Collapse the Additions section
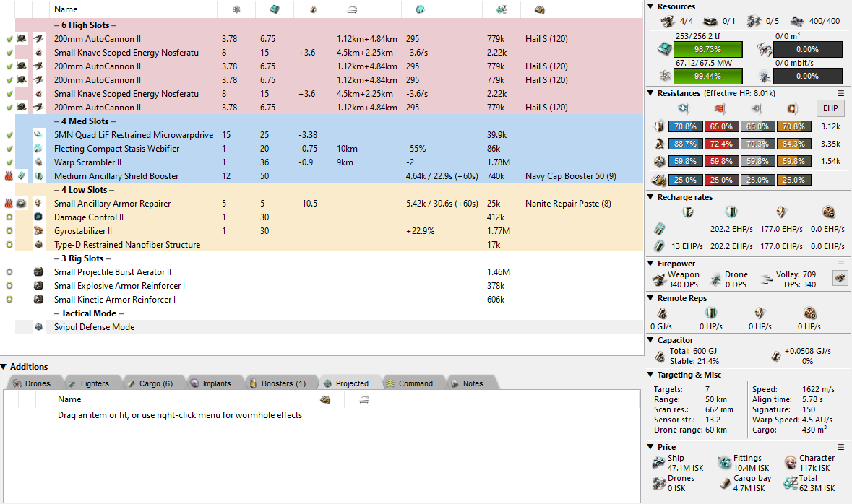 4,367
